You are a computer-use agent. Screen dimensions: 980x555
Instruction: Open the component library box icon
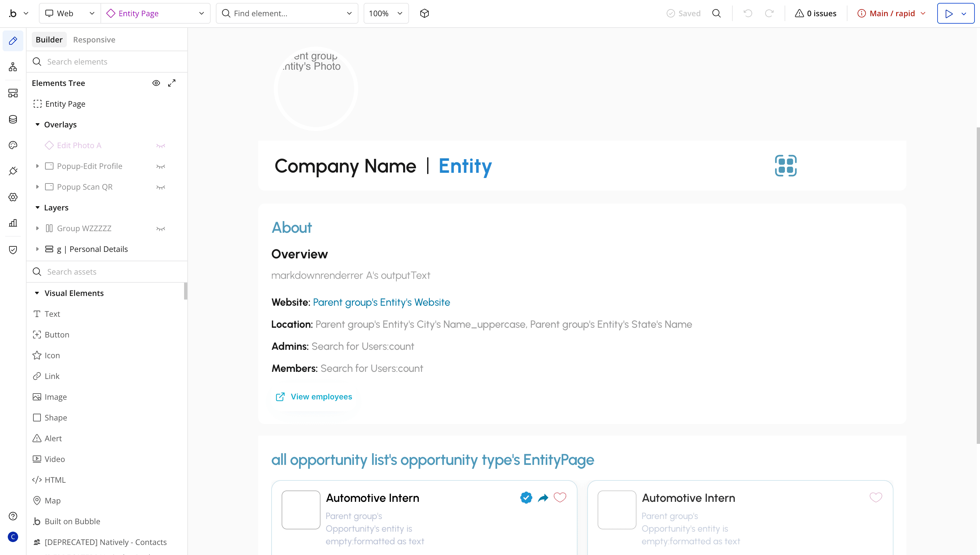(x=424, y=13)
